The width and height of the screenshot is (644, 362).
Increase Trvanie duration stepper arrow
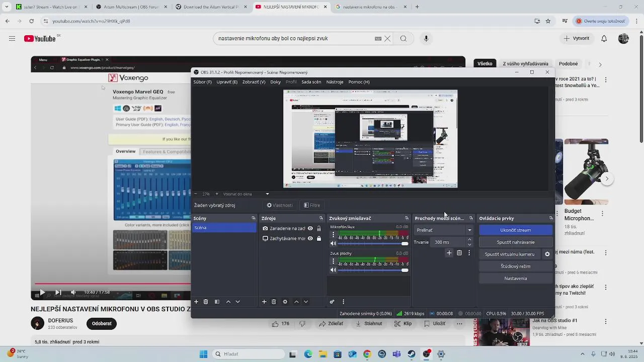click(x=469, y=240)
